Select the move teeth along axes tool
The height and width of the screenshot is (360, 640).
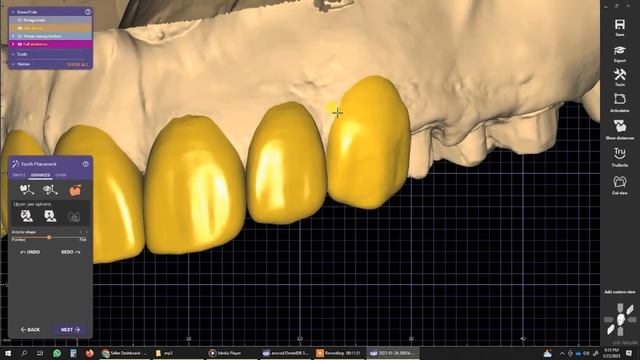[x=27, y=189]
